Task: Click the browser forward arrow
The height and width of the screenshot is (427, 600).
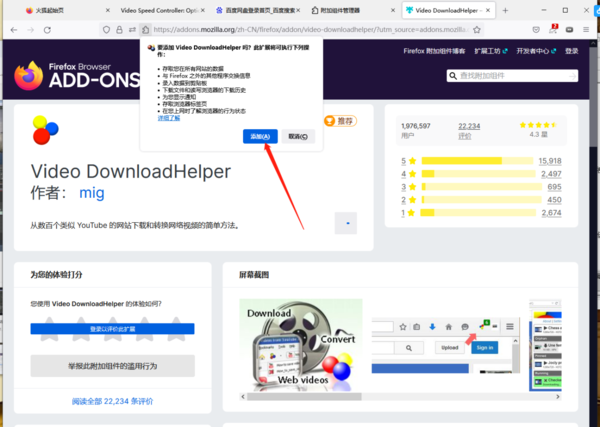Action: (31, 30)
